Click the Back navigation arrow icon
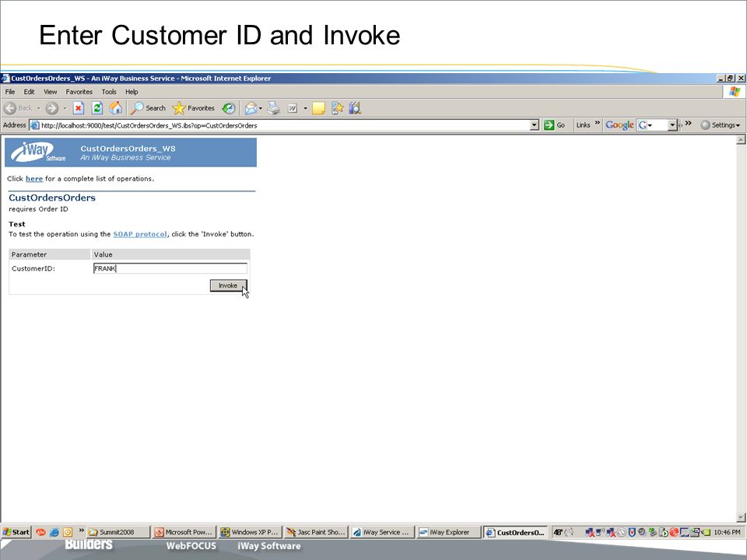 [x=10, y=108]
